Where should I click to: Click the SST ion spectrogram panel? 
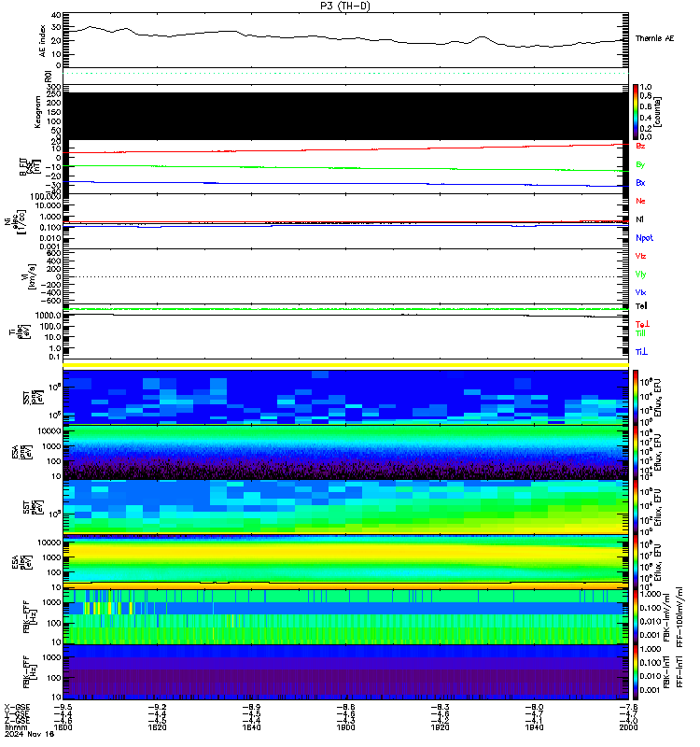coord(345,397)
